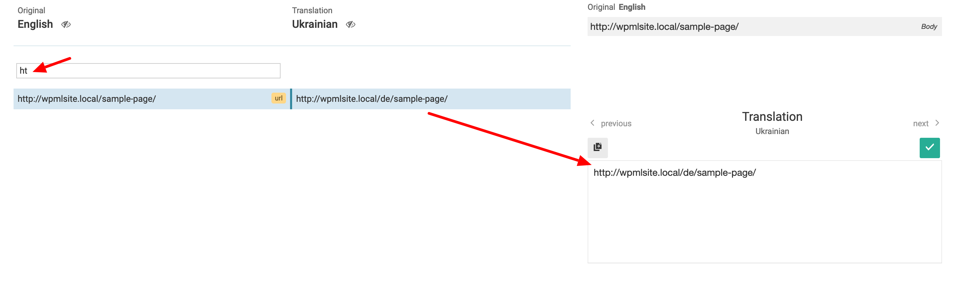The height and width of the screenshot is (300, 980).
Task: Select the original sample-page URL row
Action: click(151, 99)
